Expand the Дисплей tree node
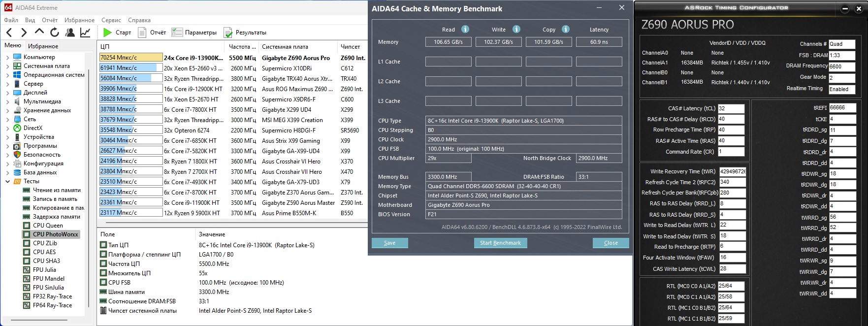868x326 pixels. pyautogui.click(x=7, y=93)
